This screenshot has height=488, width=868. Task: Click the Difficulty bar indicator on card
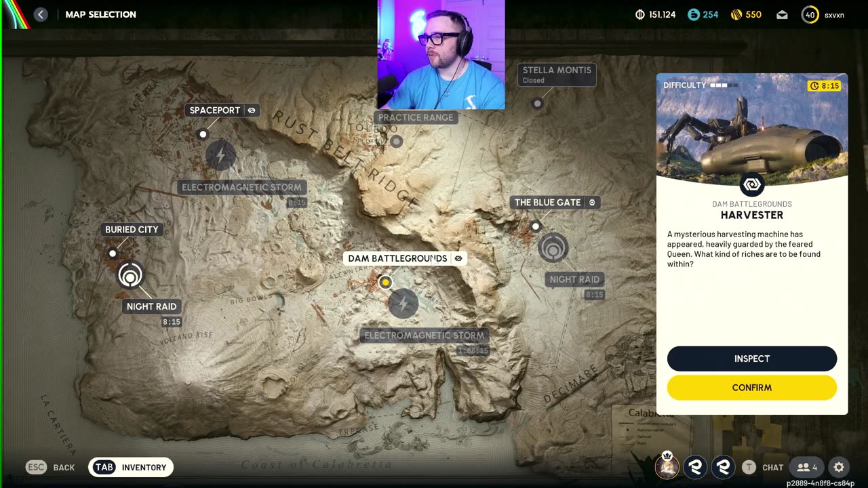[724, 85]
